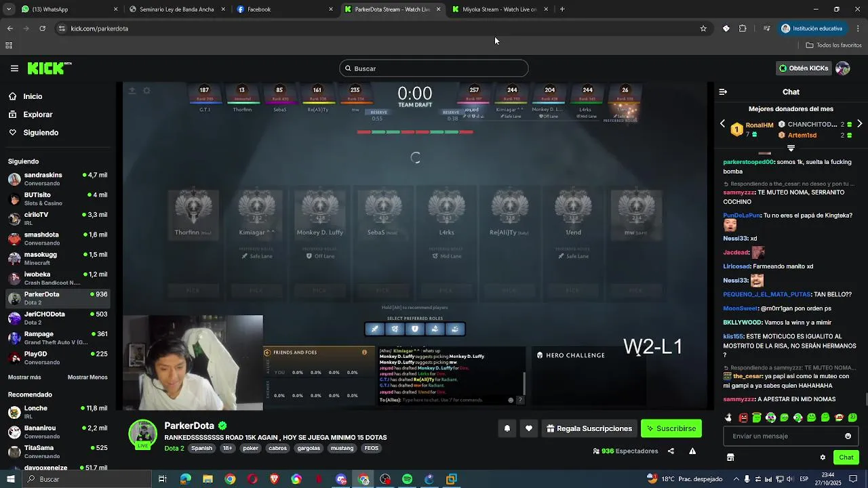The image size is (868, 488).
Task: Open Opera browser from the taskbar
Action: tap(252, 479)
